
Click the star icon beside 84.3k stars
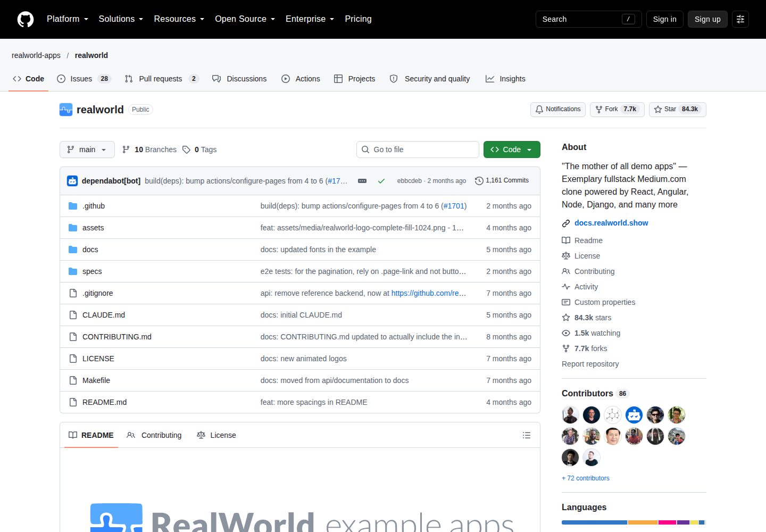point(566,318)
